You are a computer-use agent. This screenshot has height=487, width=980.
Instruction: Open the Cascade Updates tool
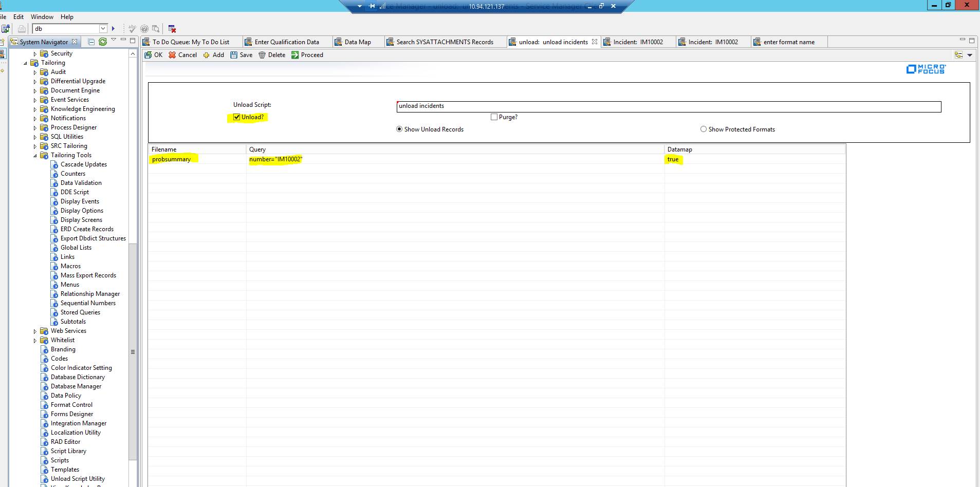pos(84,164)
